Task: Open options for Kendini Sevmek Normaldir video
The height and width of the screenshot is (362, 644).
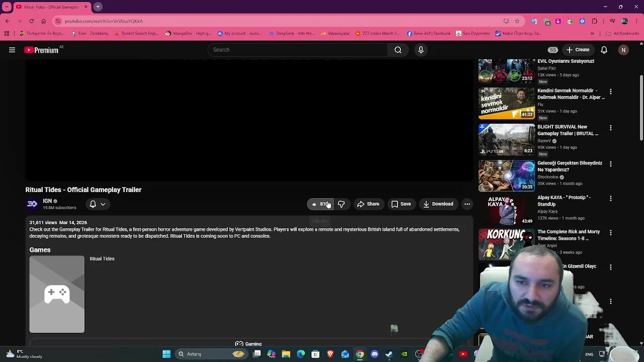Action: (611, 92)
